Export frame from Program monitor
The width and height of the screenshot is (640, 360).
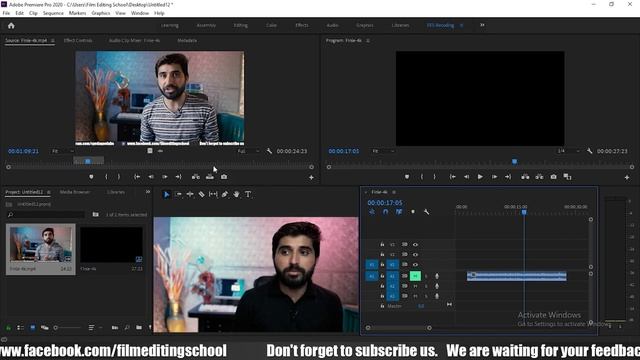553,177
